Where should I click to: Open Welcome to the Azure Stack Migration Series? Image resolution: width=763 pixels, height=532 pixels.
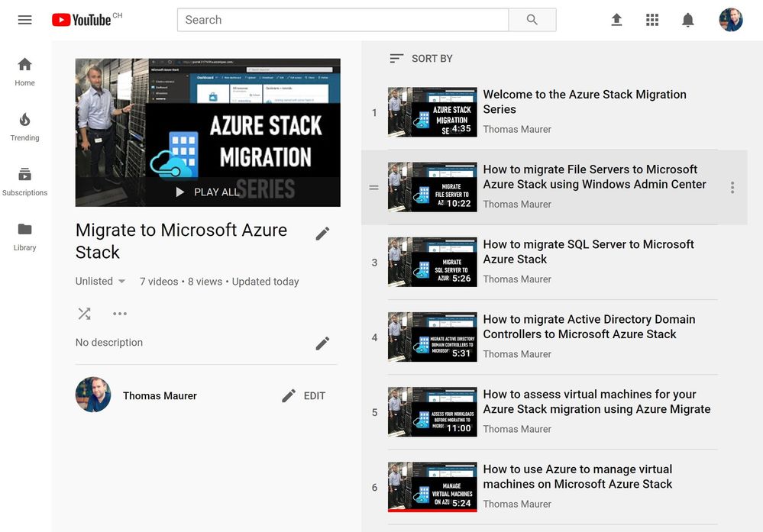click(584, 102)
